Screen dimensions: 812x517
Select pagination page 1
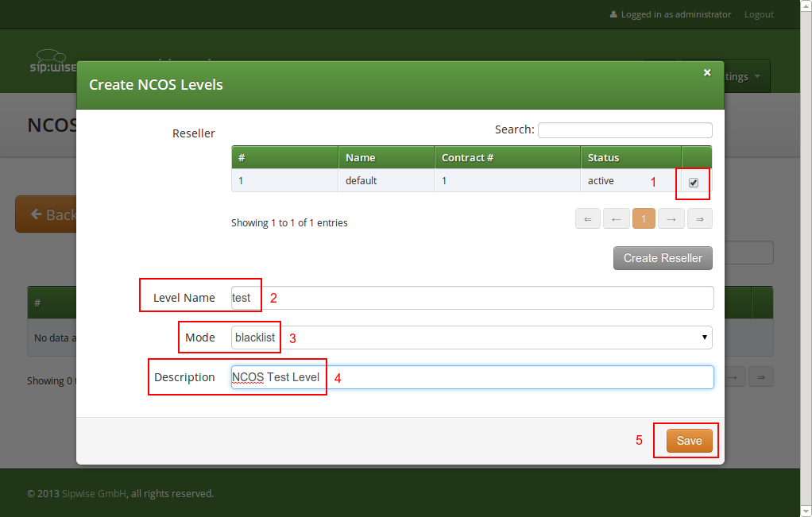pos(644,218)
